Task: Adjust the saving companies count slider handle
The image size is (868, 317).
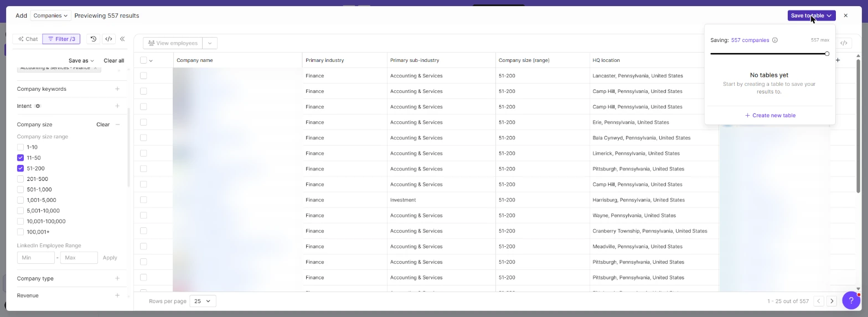Action: tap(827, 54)
